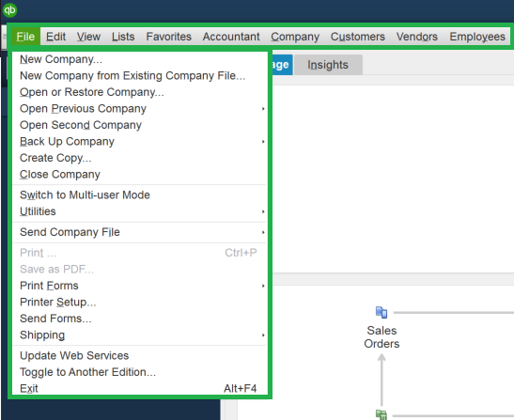The image size is (514, 420).
Task: Open the Lists menu
Action: [123, 37]
